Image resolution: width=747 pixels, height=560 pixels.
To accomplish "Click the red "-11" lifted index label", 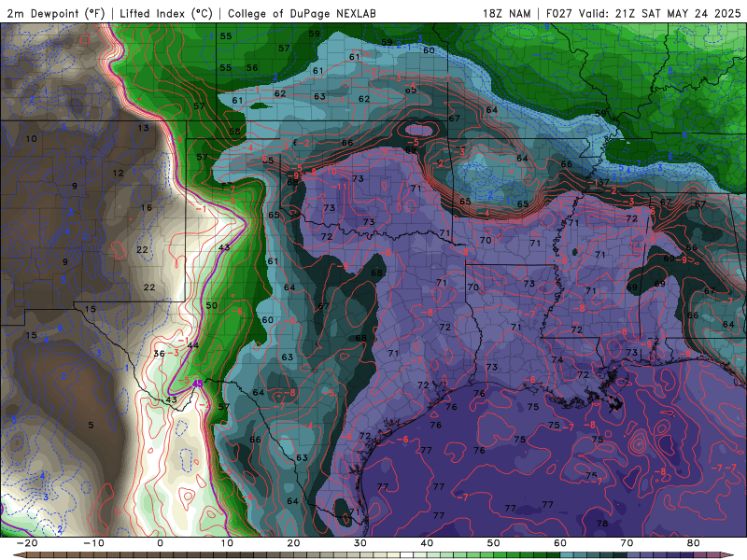I will point(340,187).
